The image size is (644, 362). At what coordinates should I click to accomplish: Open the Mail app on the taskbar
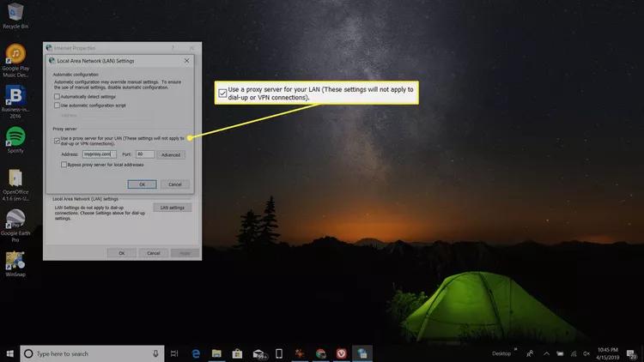[x=258, y=353]
